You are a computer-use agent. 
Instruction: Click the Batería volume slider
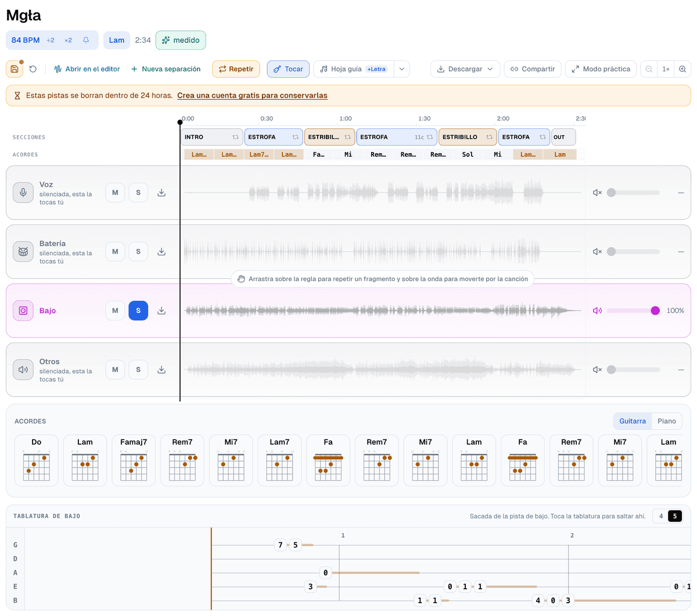633,251
